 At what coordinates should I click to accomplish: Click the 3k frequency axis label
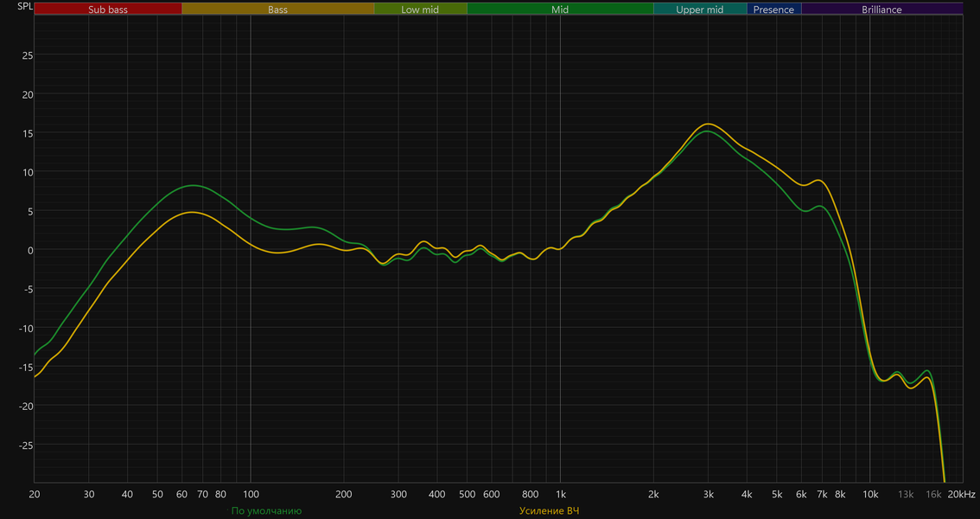click(708, 495)
